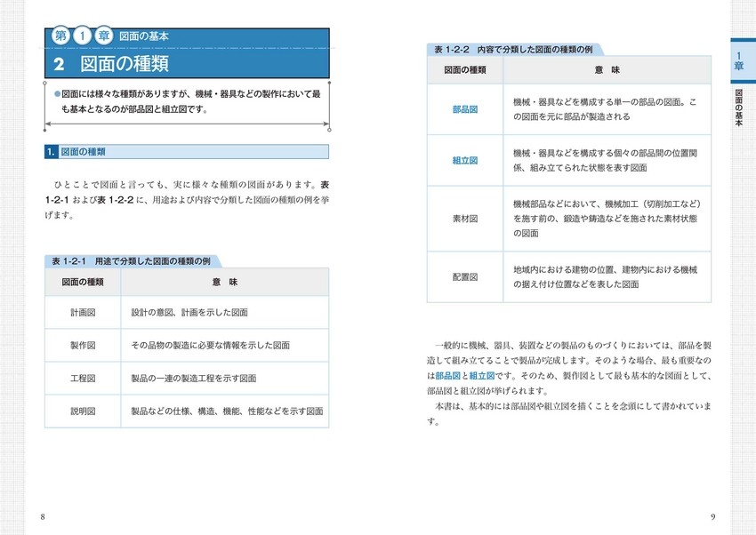Screen dimensions: 756x535
Task: Click blue '組立図' word in right-page paragraph
Action: [x=482, y=376]
